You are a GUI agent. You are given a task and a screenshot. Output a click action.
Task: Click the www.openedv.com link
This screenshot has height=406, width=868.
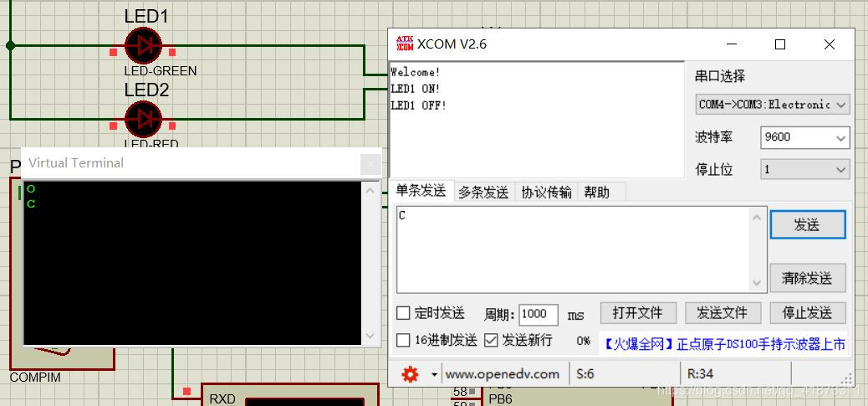502,374
